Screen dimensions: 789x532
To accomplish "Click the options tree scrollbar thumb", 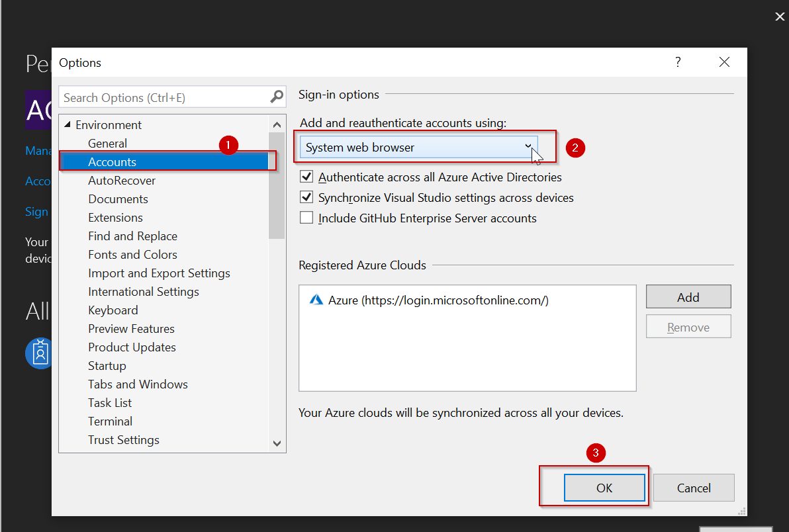I will [277, 185].
